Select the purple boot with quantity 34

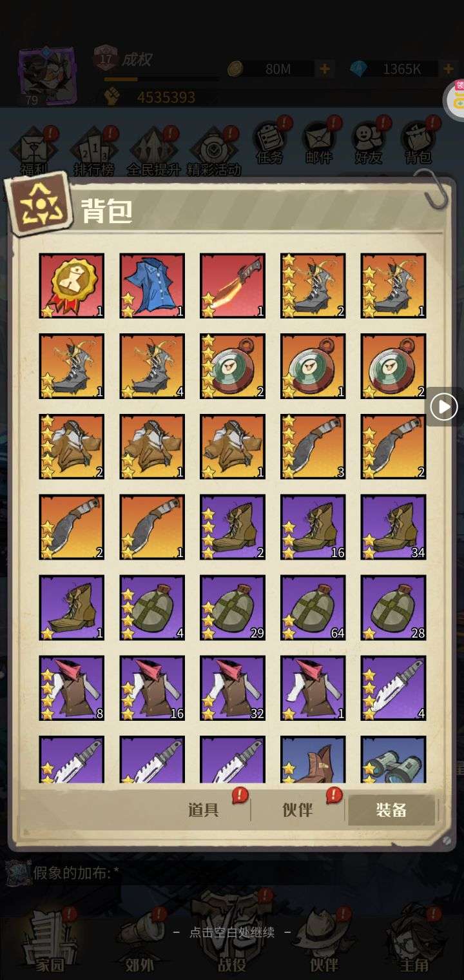click(394, 527)
